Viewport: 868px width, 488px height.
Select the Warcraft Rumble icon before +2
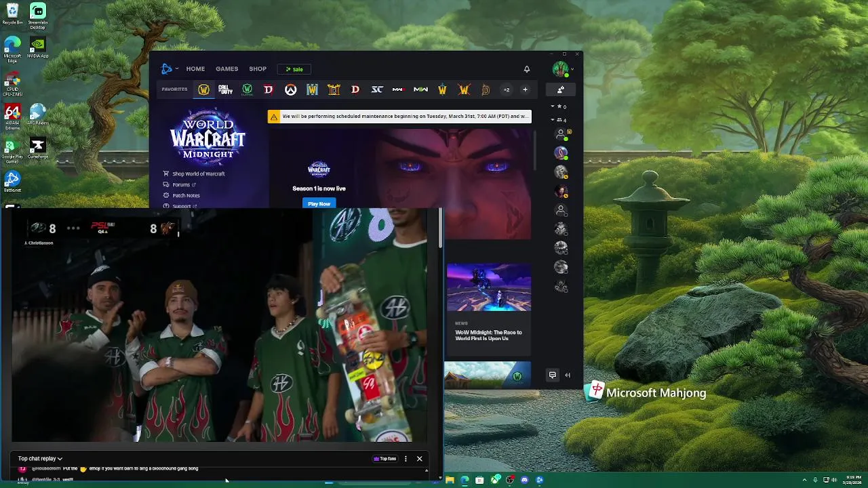pyautogui.click(x=486, y=89)
